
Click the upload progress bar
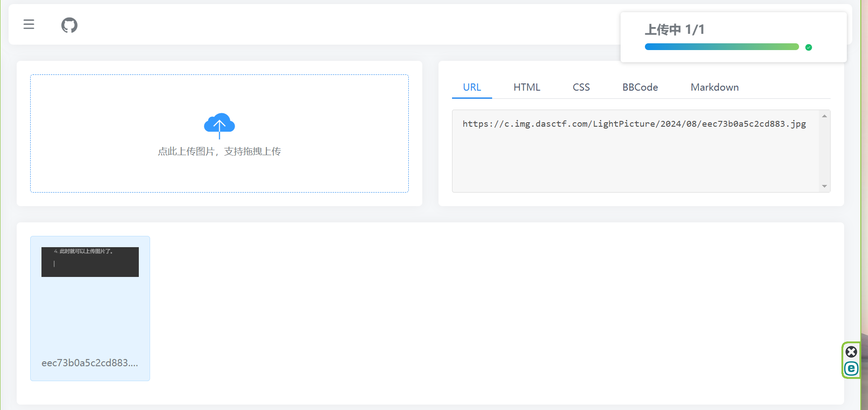(x=721, y=47)
